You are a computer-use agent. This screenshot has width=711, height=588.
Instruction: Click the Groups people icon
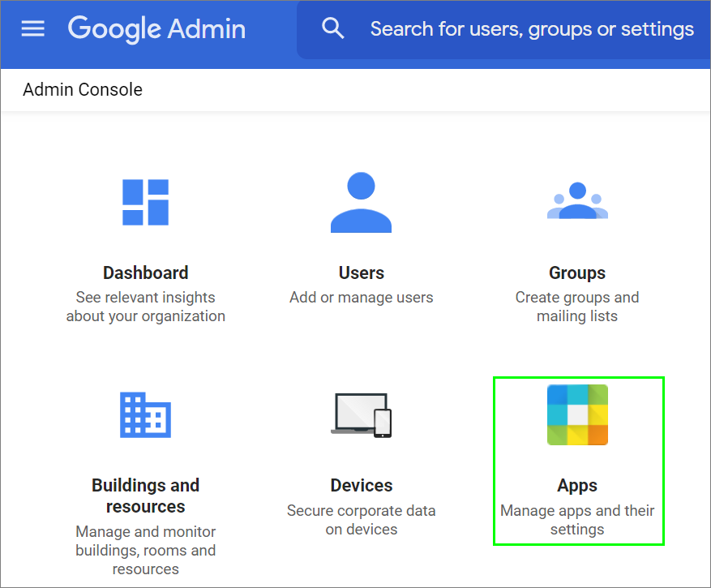pos(577,200)
